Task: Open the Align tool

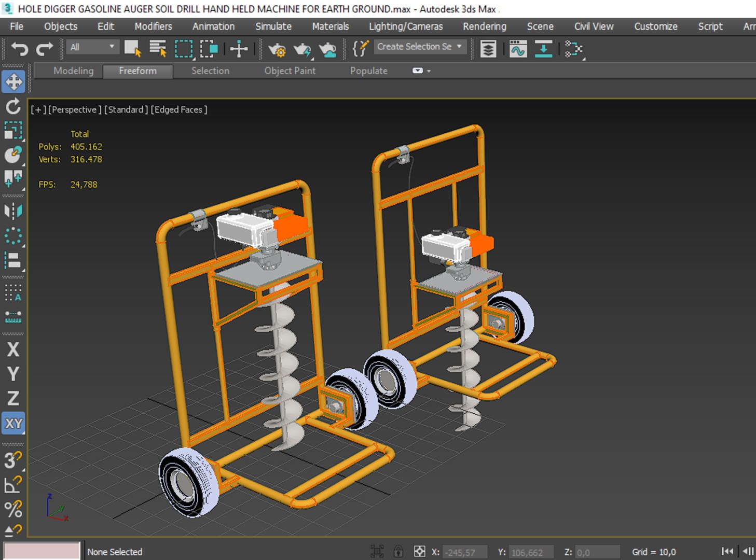Action: 13,260
